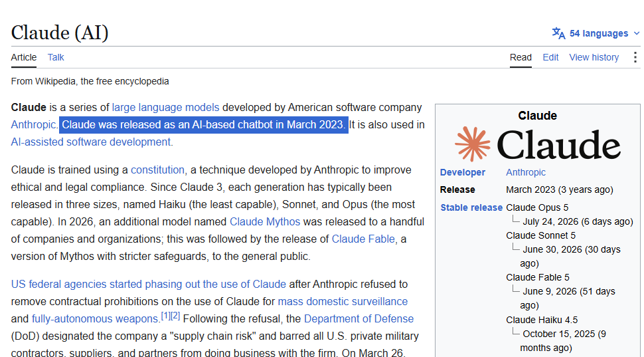Screen dimensions: 644x357
Task: Open the View history tab
Action: 594,57
